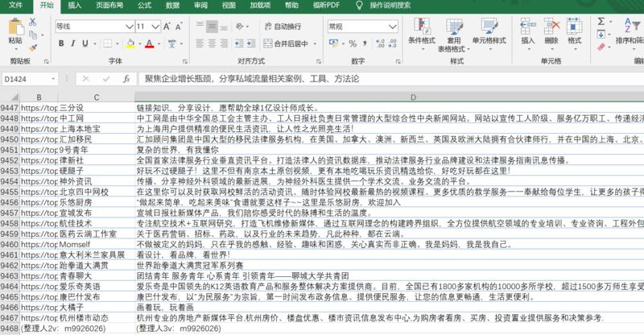Decrease font size
This screenshot has width=644, height=335.
coord(179,27)
